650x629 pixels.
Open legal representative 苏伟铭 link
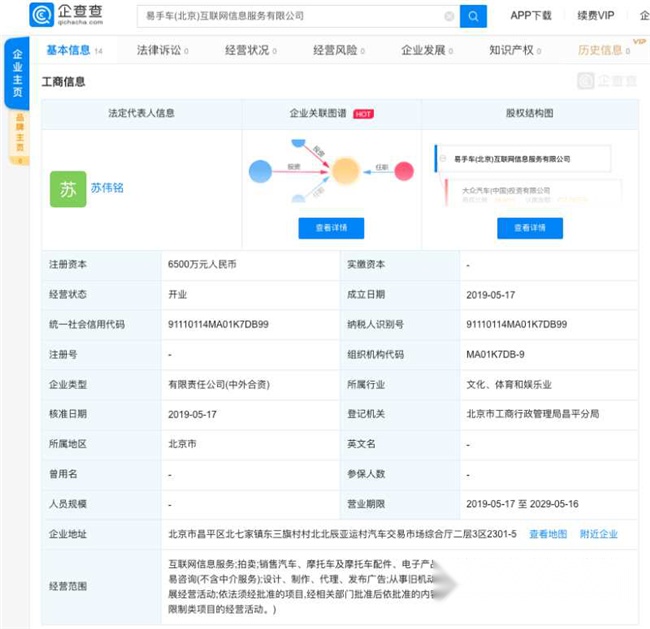107,188
